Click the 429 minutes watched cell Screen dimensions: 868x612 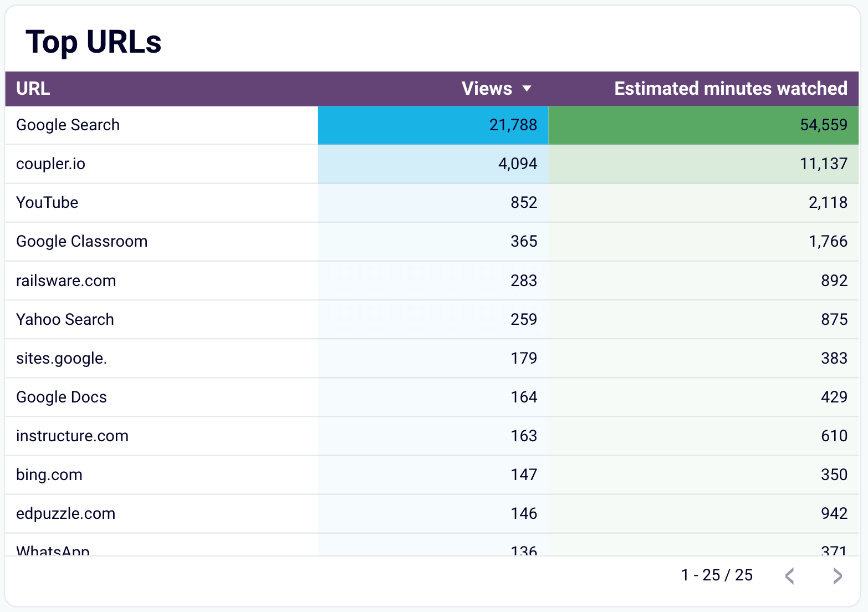[703, 397]
